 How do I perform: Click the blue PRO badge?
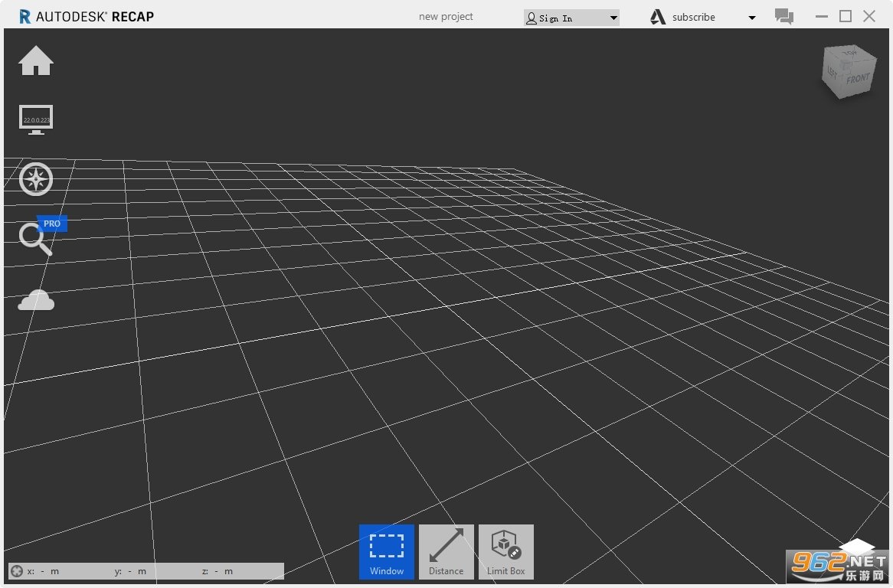pos(52,224)
